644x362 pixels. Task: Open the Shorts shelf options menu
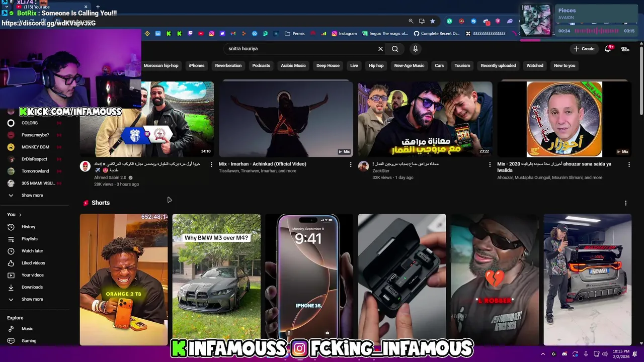(625, 203)
